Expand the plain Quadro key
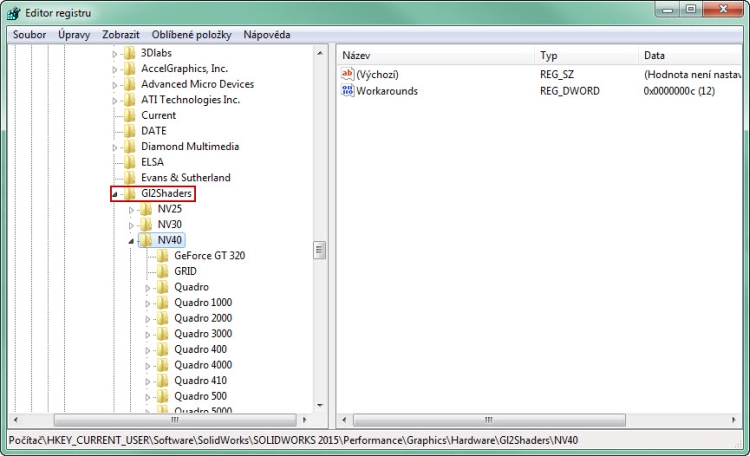This screenshot has height=456, width=750. (x=148, y=288)
